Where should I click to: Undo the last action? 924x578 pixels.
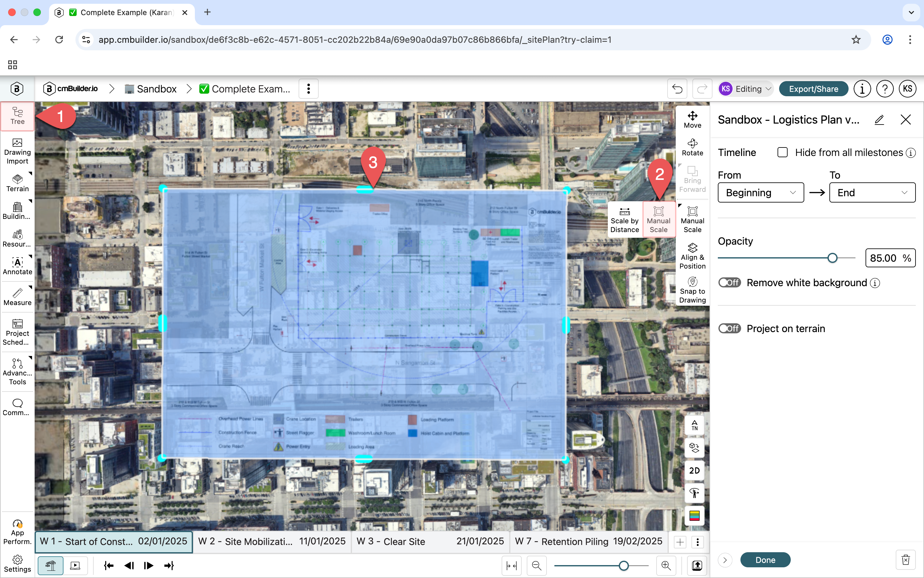(677, 89)
